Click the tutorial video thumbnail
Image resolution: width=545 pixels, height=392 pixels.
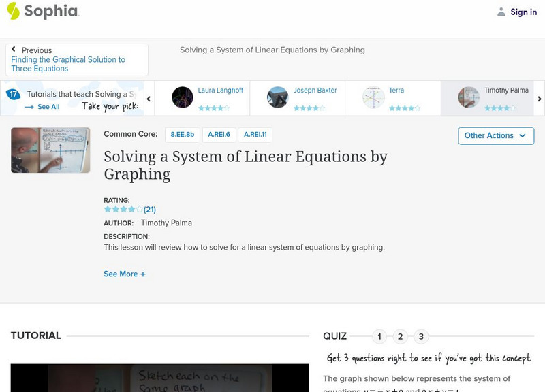coord(50,150)
